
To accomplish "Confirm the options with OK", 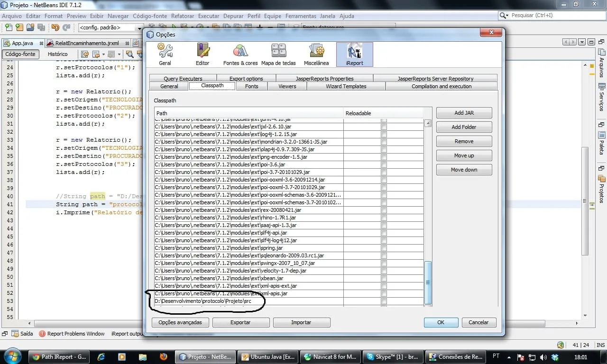I will [441, 322].
